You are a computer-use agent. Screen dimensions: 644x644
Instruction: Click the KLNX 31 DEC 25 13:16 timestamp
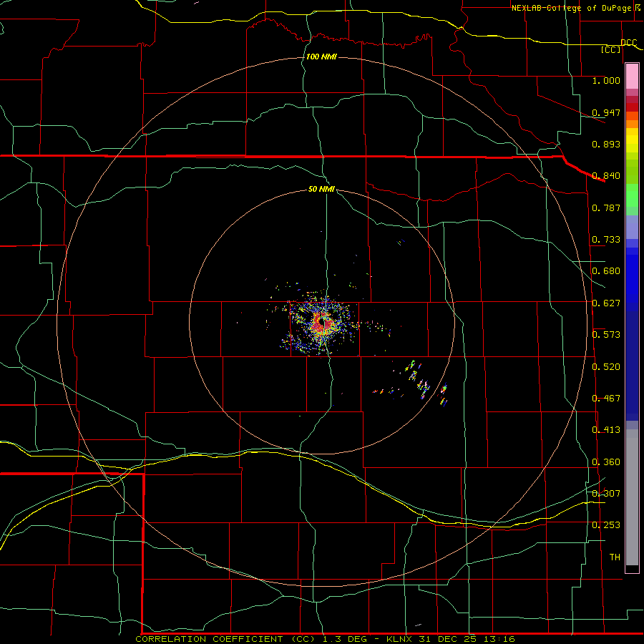pyautogui.click(x=451, y=639)
